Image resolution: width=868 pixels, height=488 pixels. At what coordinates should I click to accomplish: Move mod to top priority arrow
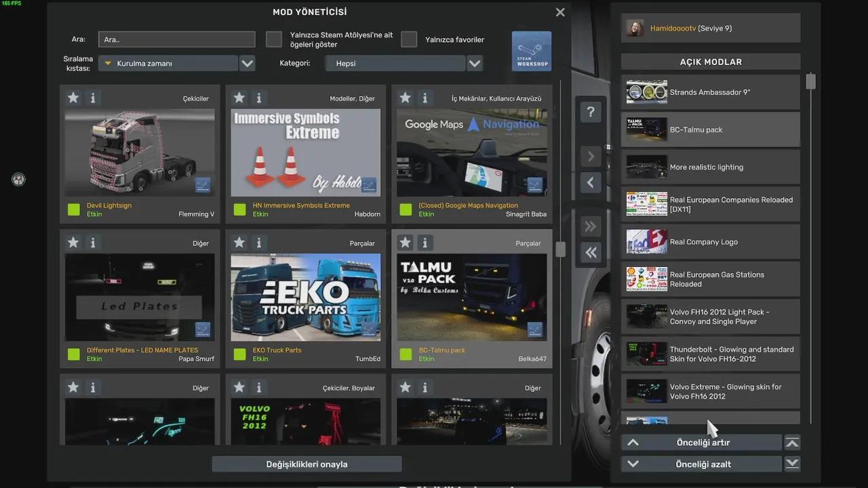(792, 443)
